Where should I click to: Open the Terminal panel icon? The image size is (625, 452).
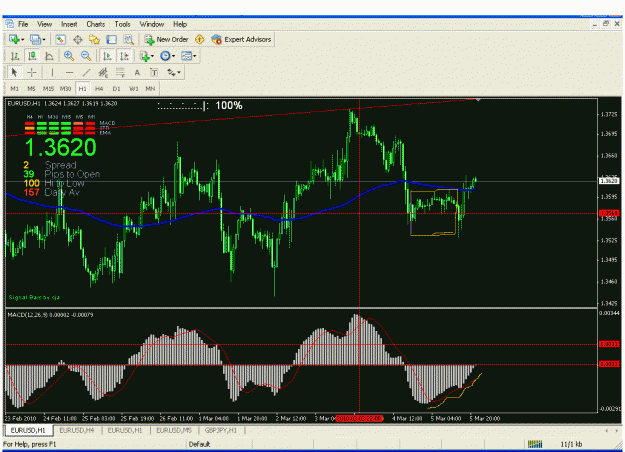[x=112, y=39]
